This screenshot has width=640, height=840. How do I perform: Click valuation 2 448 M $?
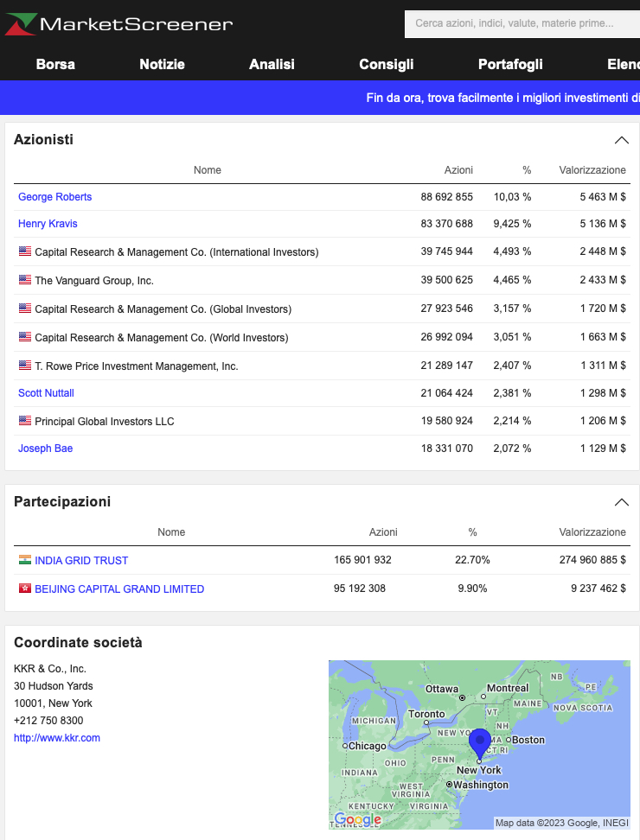(603, 251)
